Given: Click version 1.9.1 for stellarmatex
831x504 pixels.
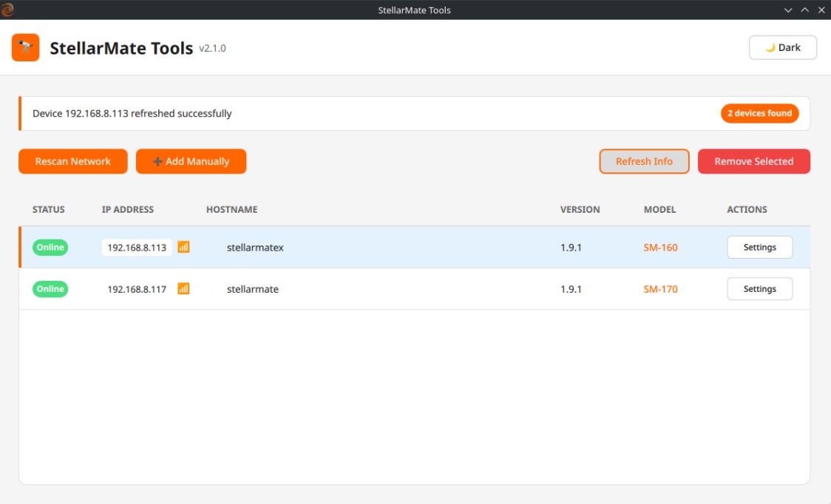Looking at the screenshot, I should pyautogui.click(x=571, y=248).
